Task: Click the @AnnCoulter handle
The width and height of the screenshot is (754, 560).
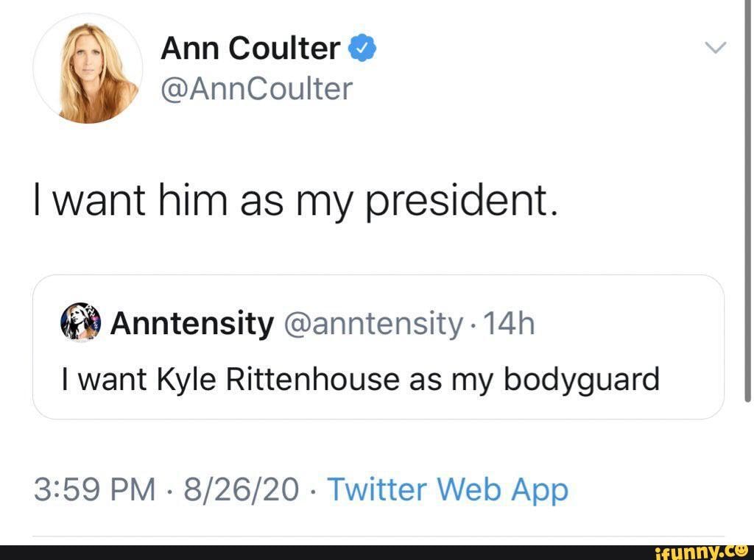Action: [x=256, y=88]
